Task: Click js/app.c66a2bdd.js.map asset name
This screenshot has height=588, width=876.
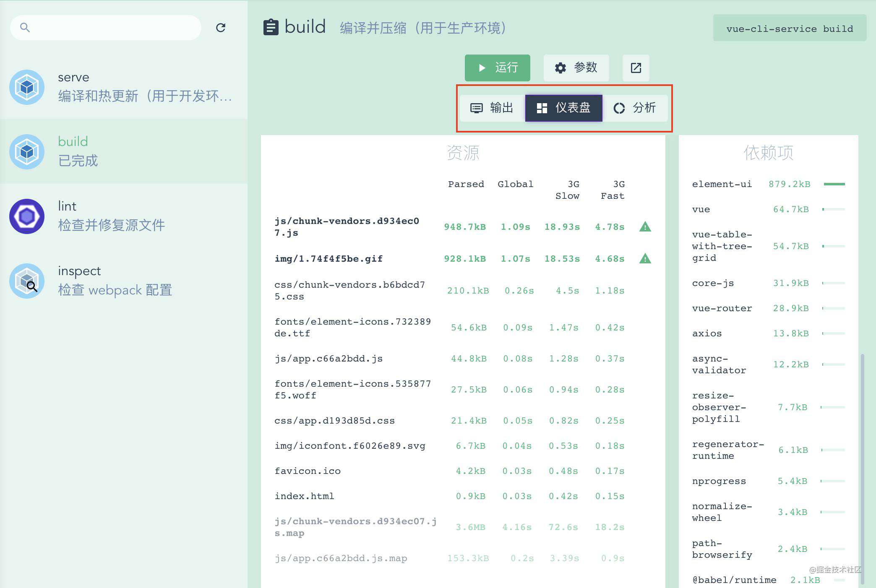Action: pyautogui.click(x=341, y=558)
